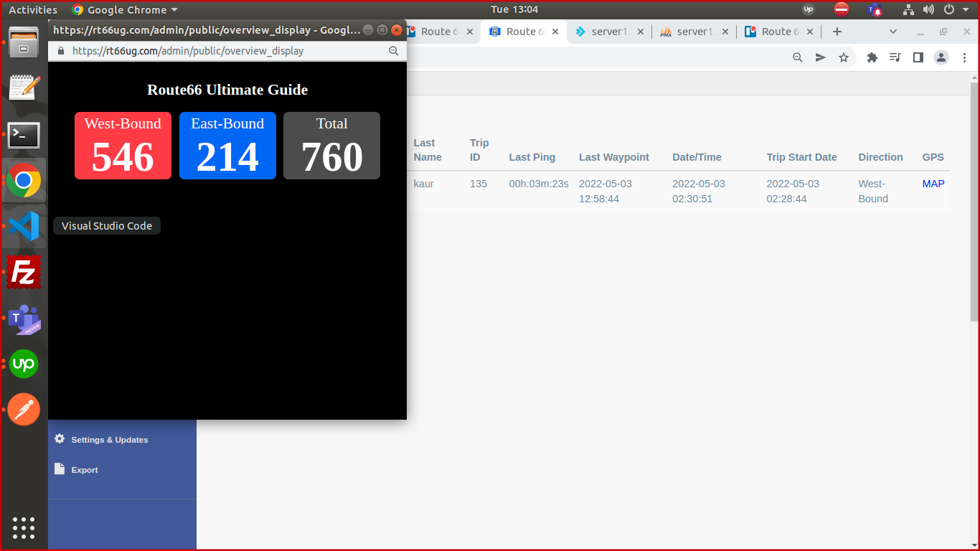Switch to the phpMyAdmin server1 tab
This screenshot has width=980, height=551.
point(694,32)
